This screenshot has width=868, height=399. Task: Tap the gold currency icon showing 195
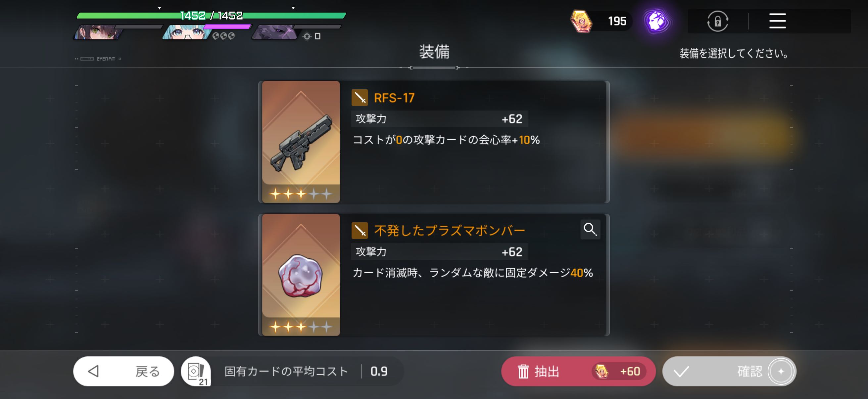[x=581, y=21]
